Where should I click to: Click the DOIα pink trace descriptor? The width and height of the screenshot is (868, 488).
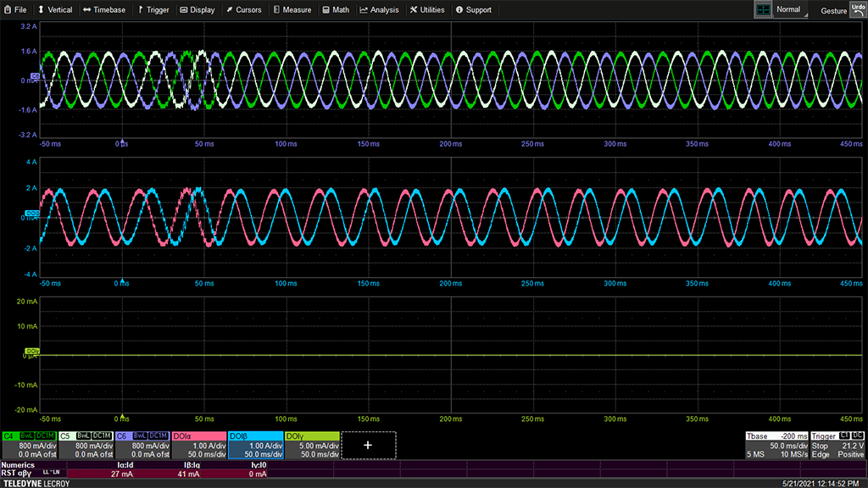click(x=198, y=445)
